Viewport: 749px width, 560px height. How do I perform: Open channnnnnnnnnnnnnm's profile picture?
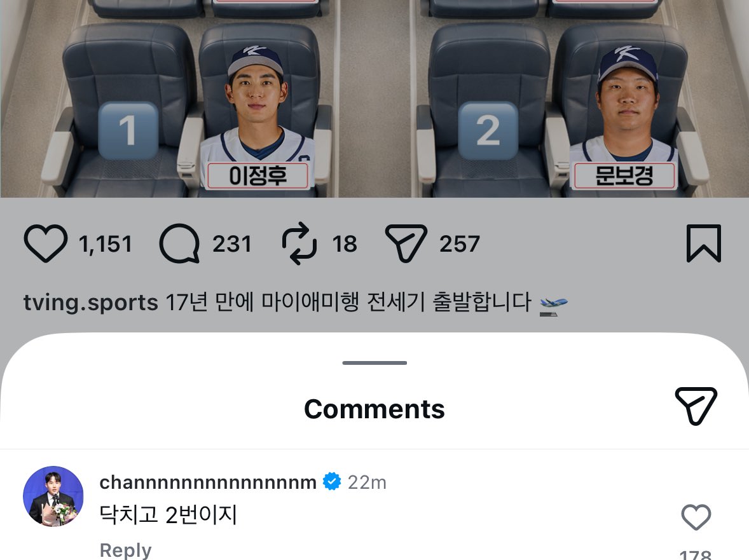(53, 496)
